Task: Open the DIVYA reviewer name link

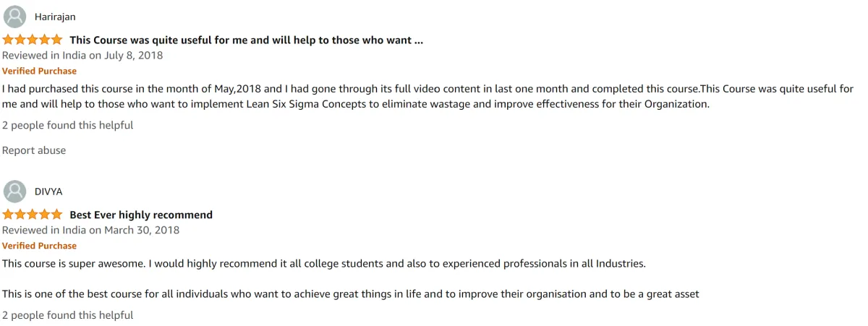Action: point(48,192)
